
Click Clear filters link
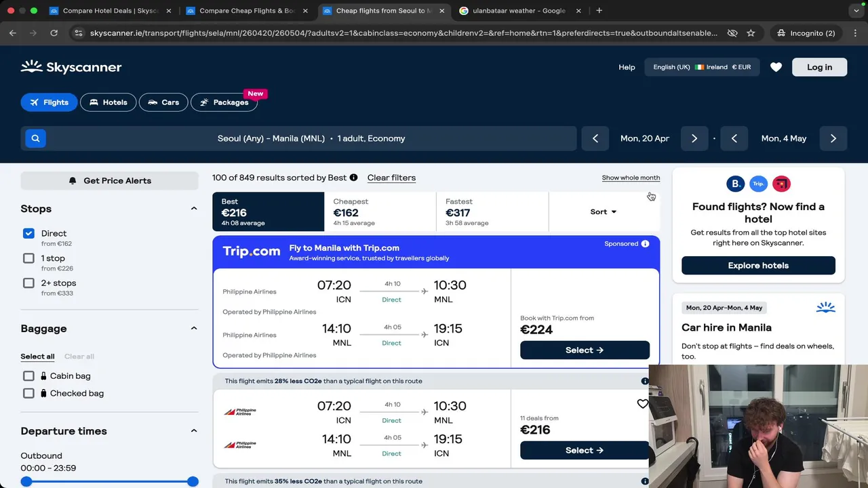(391, 178)
